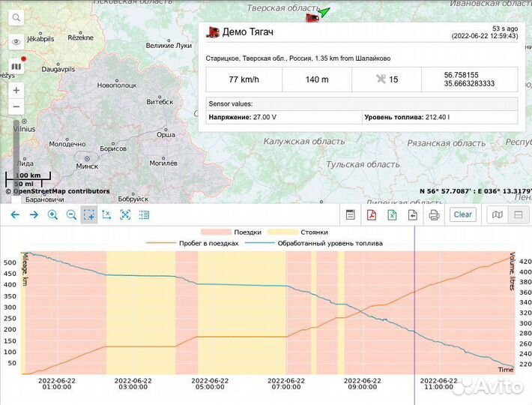This screenshot has width=532, height=405.
Task: Switch to split panel layout
Action: [x=516, y=215]
